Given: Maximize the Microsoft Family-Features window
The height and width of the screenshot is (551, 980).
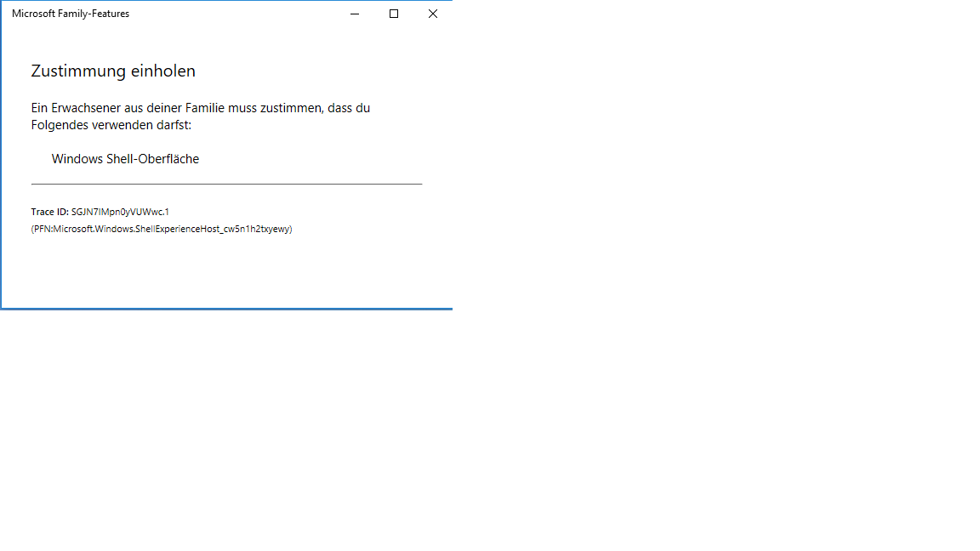Looking at the screenshot, I should 394,14.
